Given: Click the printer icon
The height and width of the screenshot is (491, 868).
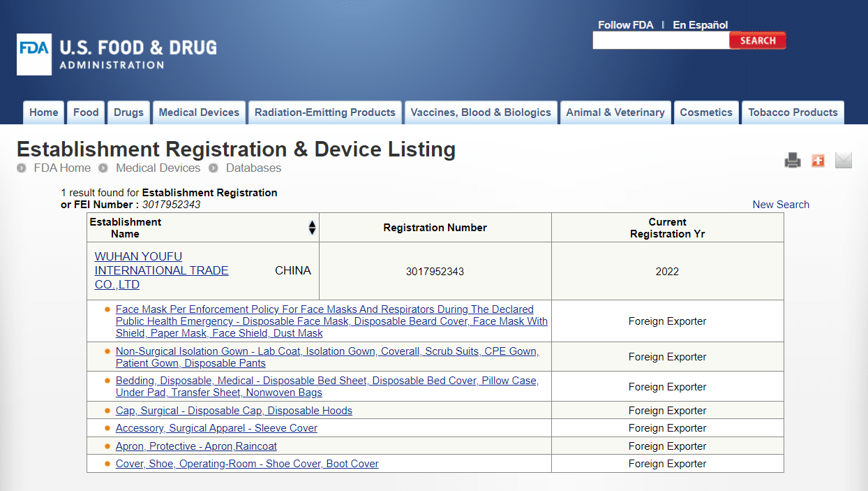Looking at the screenshot, I should 793,161.
